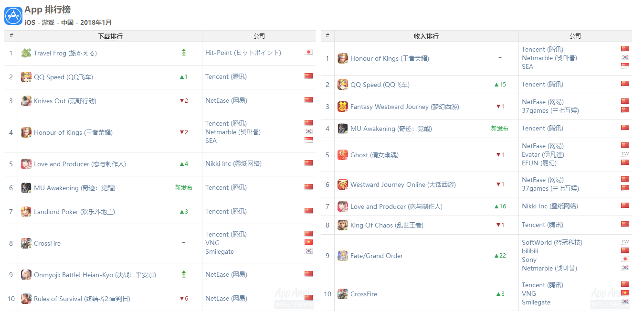Click QQ Speed icon in downloads ranking
The width and height of the screenshot is (644, 314).
(x=26, y=77)
